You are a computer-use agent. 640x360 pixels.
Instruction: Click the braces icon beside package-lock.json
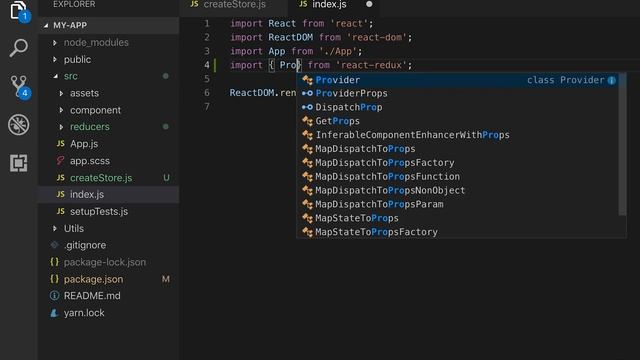pyautogui.click(x=54, y=262)
